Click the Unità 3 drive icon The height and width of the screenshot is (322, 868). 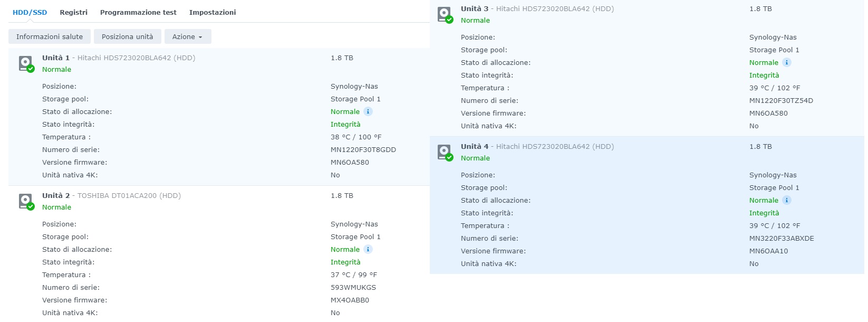pos(445,15)
